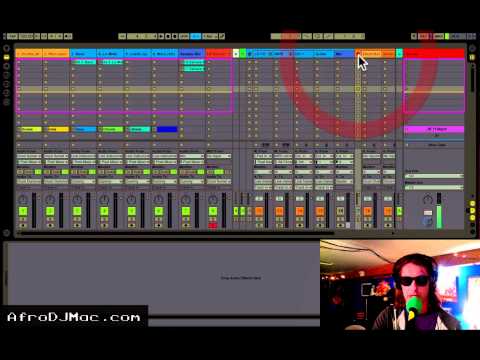The height and width of the screenshot is (360, 480).
Task: Select sixth browser icon in left sidebar
Action: (6, 93)
